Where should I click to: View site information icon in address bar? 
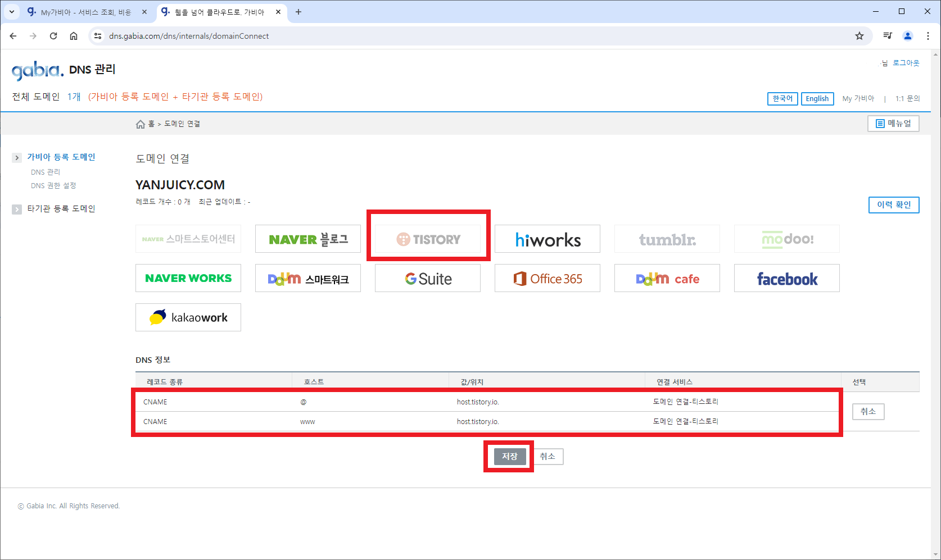pos(98,36)
